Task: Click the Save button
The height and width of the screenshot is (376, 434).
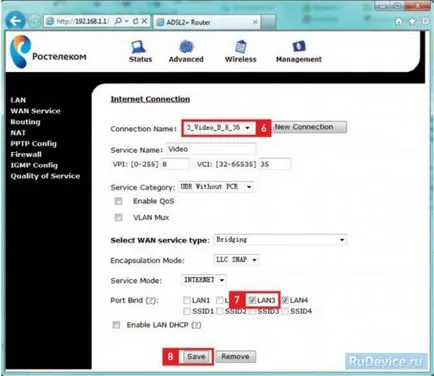Action: click(x=196, y=357)
